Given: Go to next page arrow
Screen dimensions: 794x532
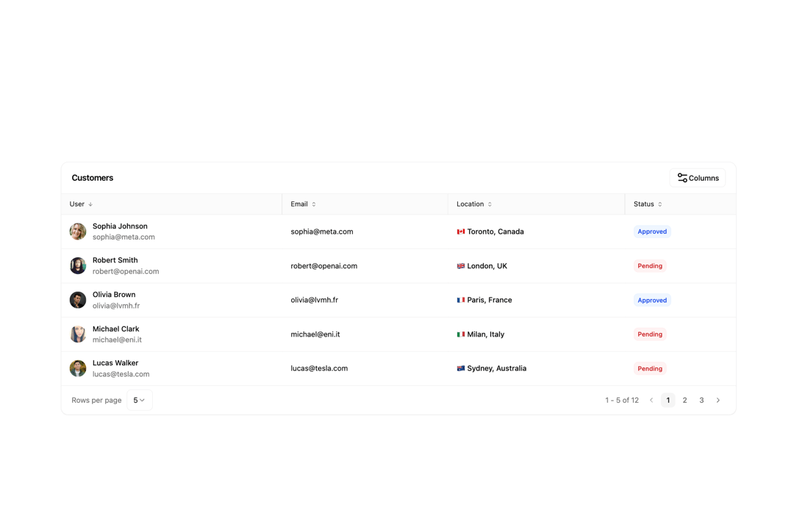Looking at the screenshot, I should [718, 400].
